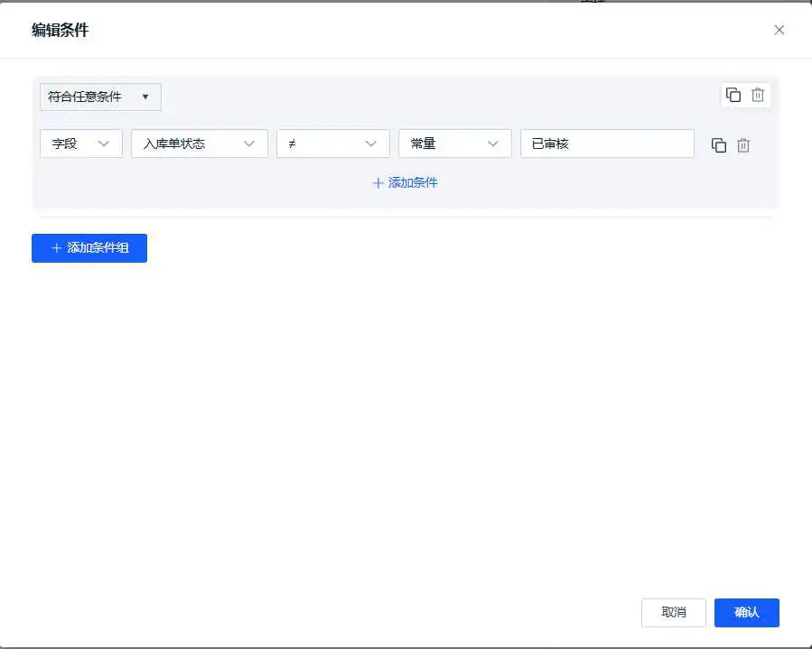Viewport: 812px width, 649px height.
Task: Delete the 入库单状态 condition row
Action: (x=743, y=144)
